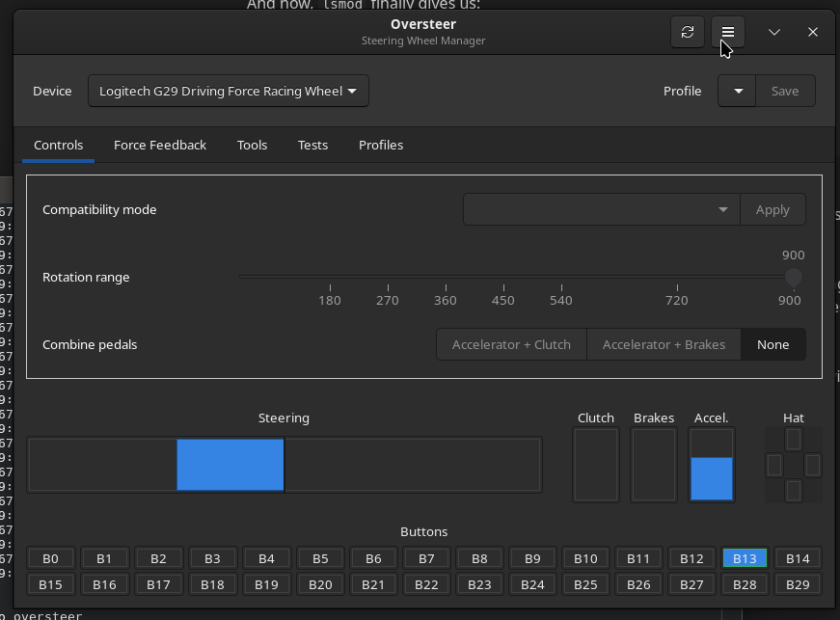Open the Device dropdown for Logitech G29
The height and width of the screenshot is (620, 840).
(229, 92)
